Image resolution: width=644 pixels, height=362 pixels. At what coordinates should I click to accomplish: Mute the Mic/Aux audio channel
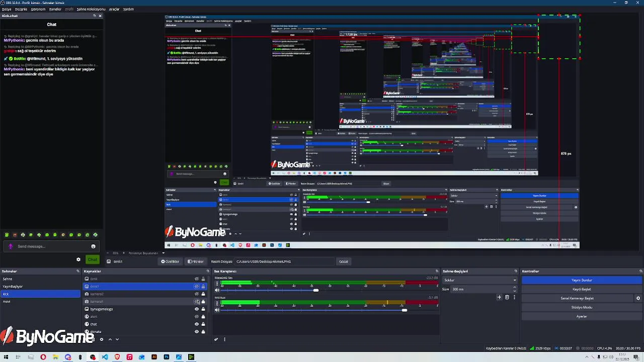point(217,310)
